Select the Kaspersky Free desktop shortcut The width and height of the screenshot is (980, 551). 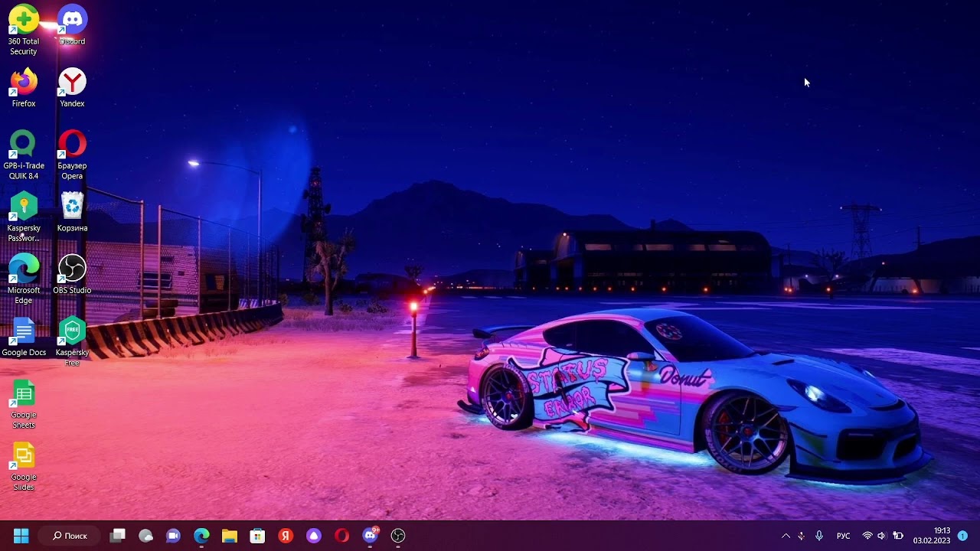(x=72, y=341)
